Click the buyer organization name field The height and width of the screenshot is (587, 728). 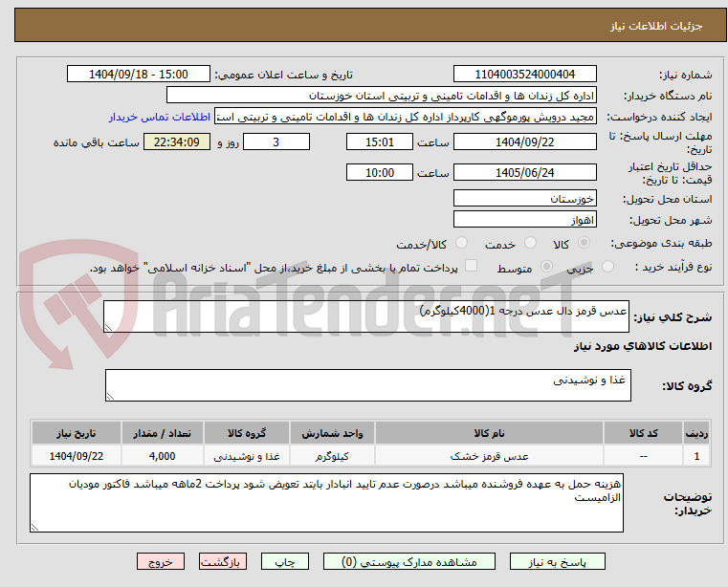(x=381, y=96)
